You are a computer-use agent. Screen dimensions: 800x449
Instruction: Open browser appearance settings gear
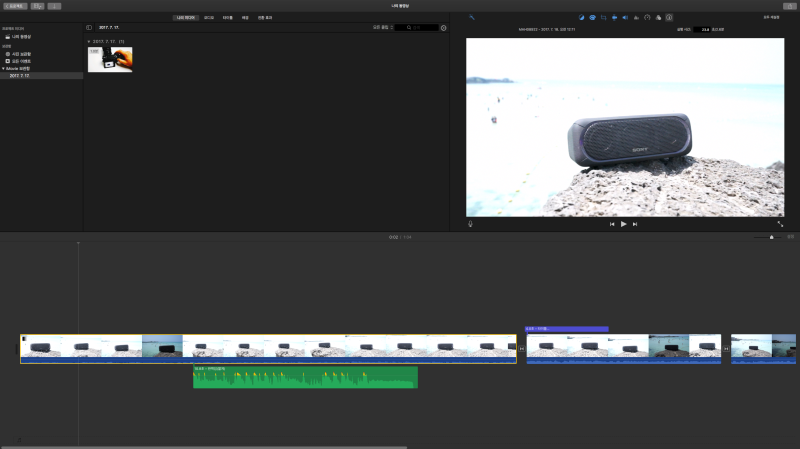(443, 28)
